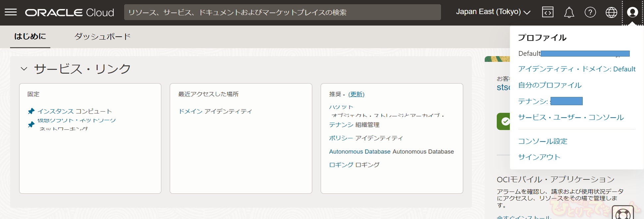Click the Oracle Cloud logo
Image resolution: width=644 pixels, height=219 pixels.
(70, 13)
